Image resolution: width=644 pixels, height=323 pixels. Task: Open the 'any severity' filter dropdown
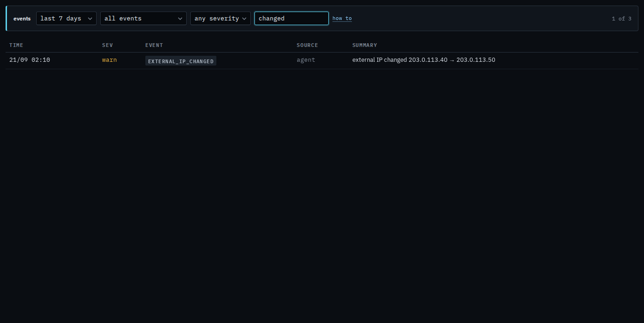tap(221, 19)
